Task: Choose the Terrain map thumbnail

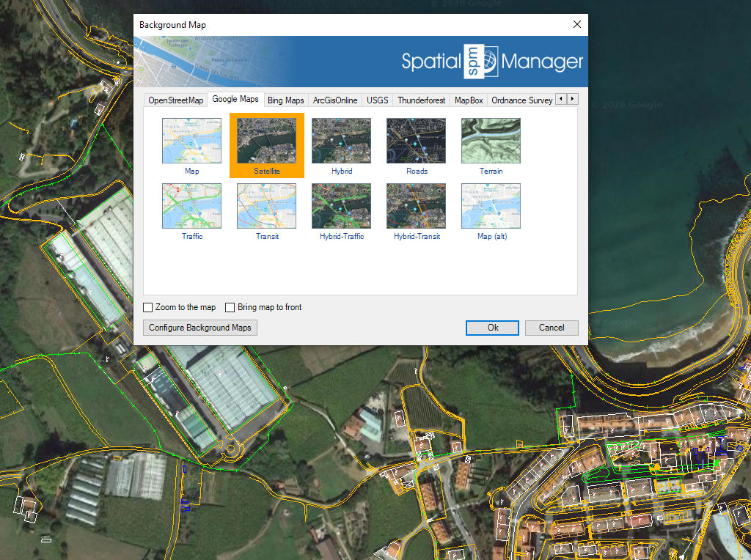Action: click(x=491, y=141)
